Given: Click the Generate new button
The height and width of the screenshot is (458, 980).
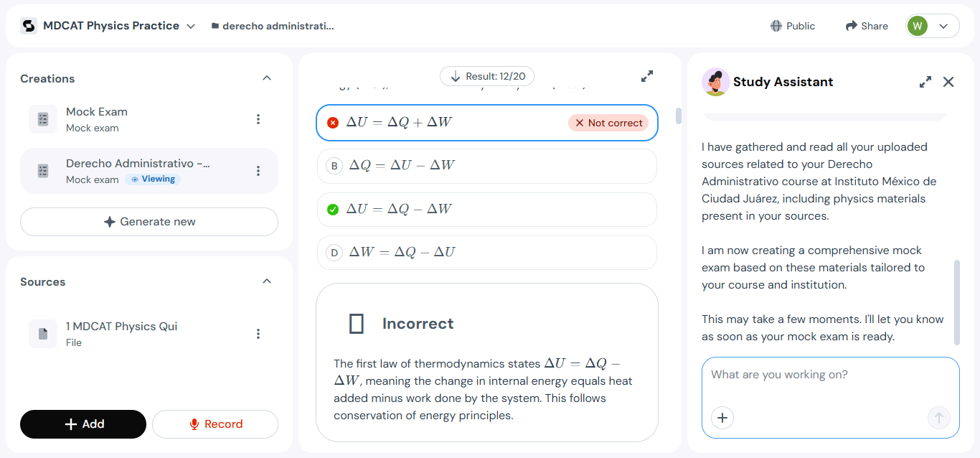Looking at the screenshot, I should click(x=149, y=222).
